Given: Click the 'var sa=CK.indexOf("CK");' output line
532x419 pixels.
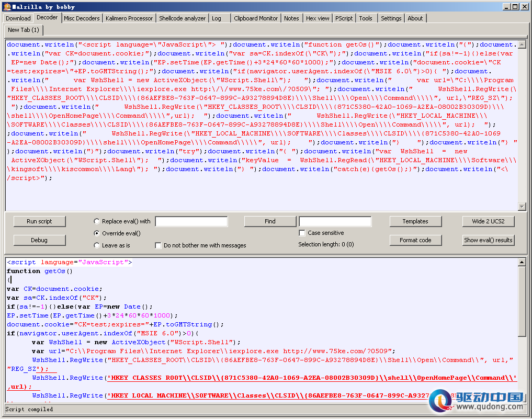Looking at the screenshot, I should click(56, 298).
